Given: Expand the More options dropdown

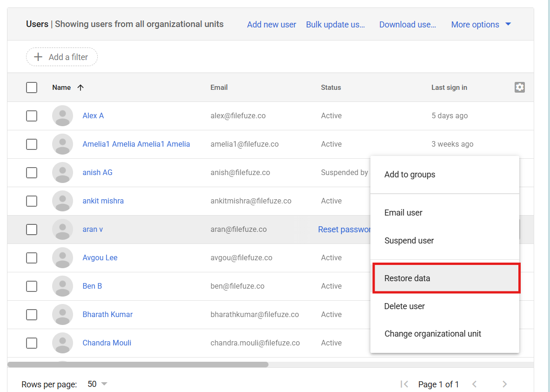Looking at the screenshot, I should click(x=481, y=24).
